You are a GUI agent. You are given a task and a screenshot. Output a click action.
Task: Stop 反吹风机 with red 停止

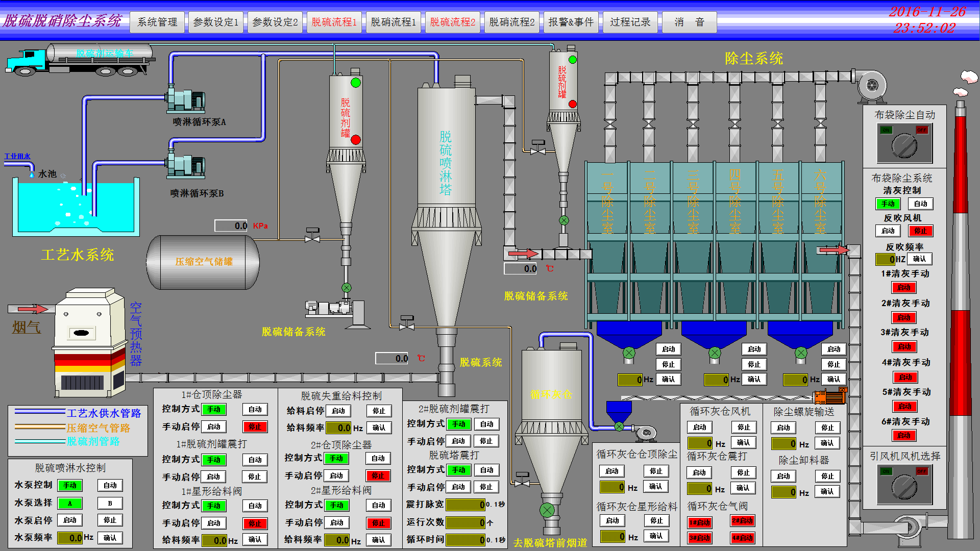click(x=920, y=231)
